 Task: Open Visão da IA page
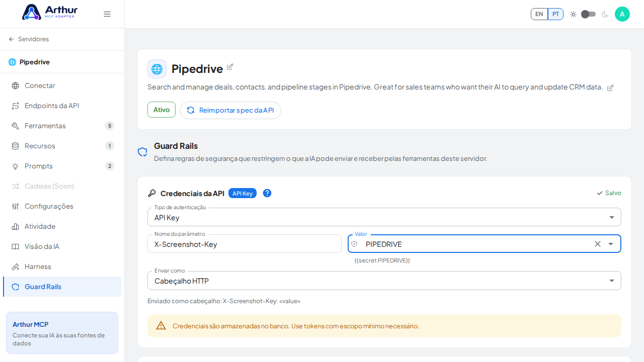click(x=62, y=246)
